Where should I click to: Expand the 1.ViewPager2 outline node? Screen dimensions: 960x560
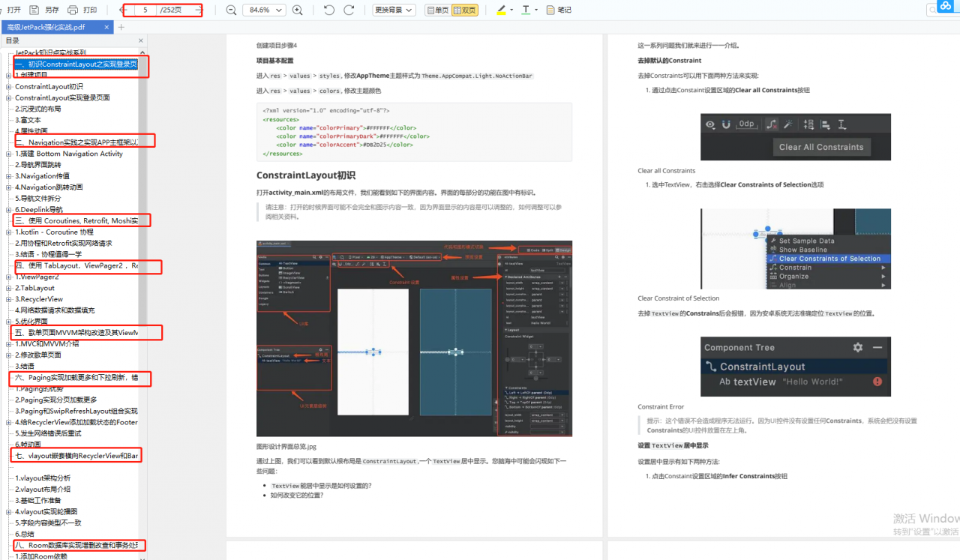click(8, 277)
